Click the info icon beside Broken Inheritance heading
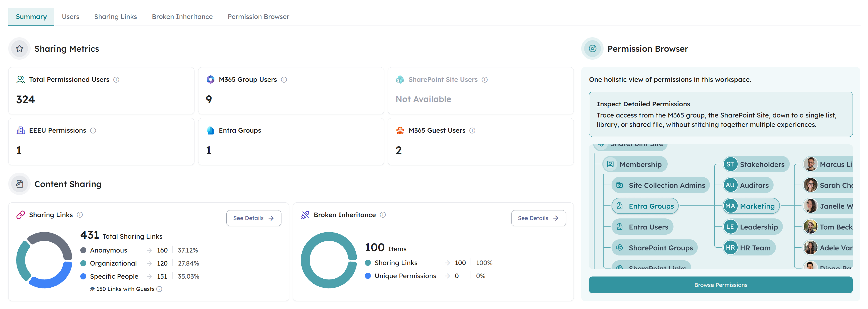 tap(383, 215)
